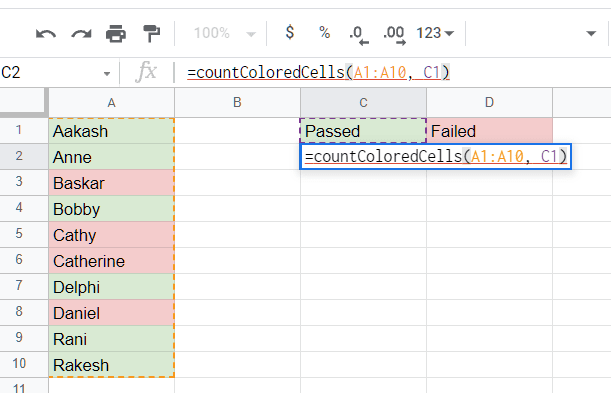611x393 pixels.
Task: Apply percent format icon
Action: click(325, 32)
